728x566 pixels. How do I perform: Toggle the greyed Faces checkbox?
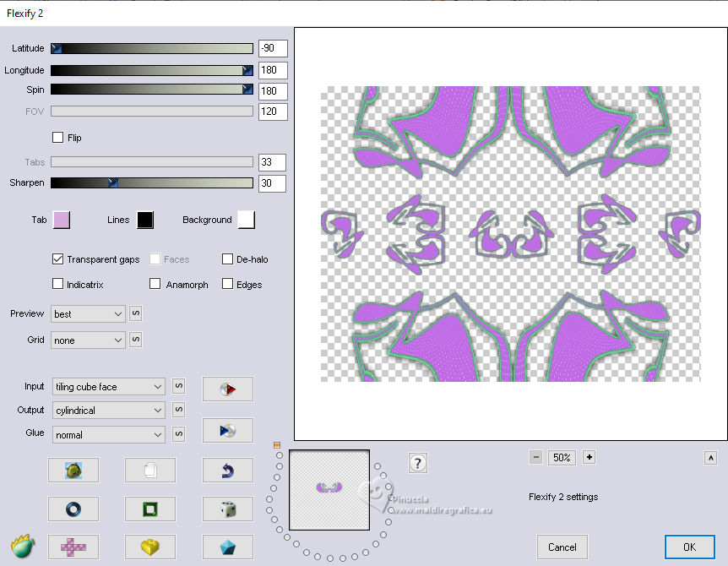pos(155,259)
